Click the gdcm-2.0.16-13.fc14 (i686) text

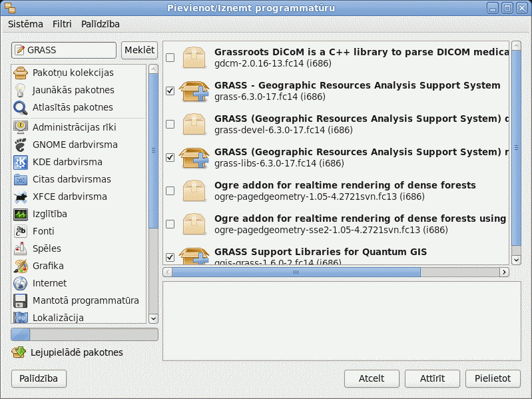click(273, 63)
